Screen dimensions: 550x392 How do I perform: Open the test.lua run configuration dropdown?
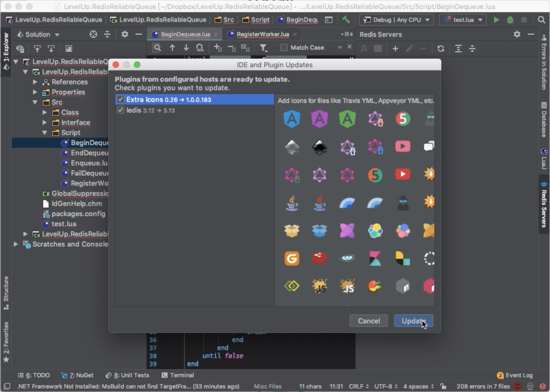463,20
